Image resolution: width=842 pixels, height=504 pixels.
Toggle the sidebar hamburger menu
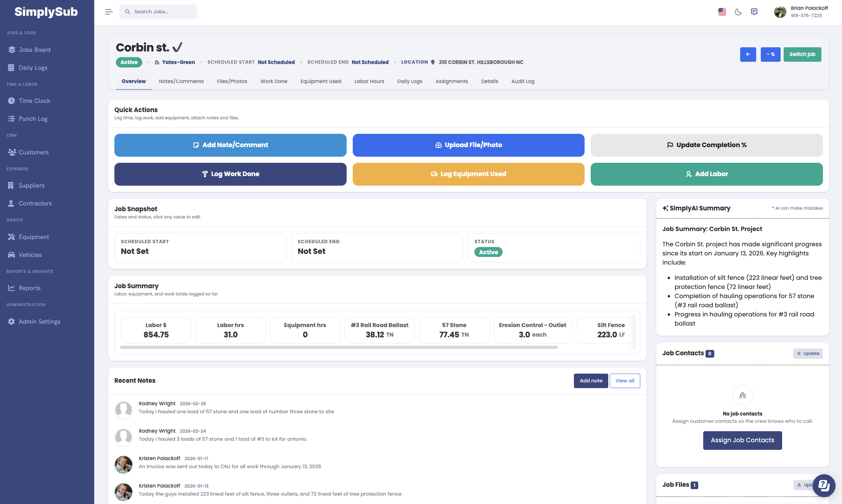point(109,12)
